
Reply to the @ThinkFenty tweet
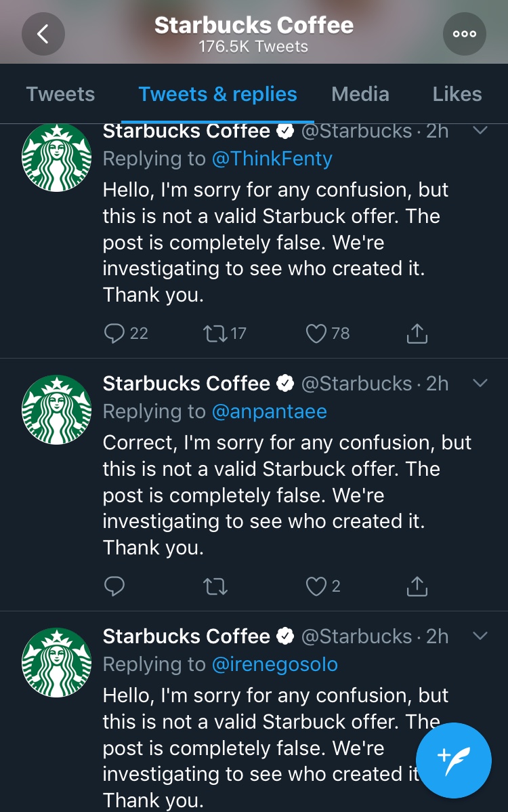click(x=115, y=333)
